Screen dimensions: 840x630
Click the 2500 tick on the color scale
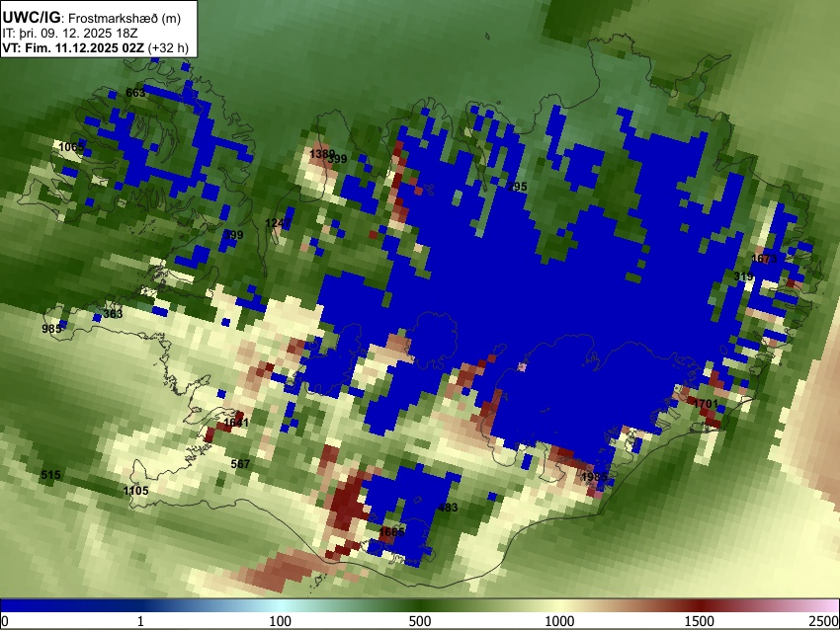(x=825, y=621)
